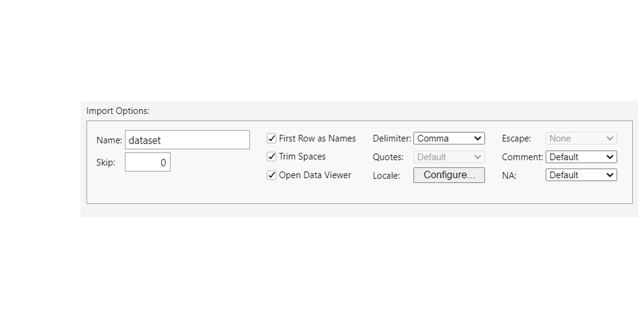Click the disabled Escape dropdown showing None
This screenshot has width=644, height=310.
point(581,138)
